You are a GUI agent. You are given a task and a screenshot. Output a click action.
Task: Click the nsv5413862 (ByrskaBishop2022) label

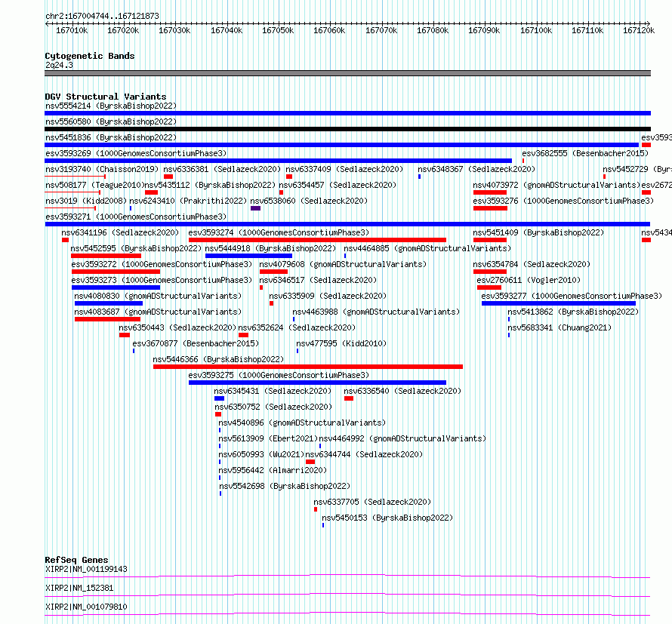573,312
